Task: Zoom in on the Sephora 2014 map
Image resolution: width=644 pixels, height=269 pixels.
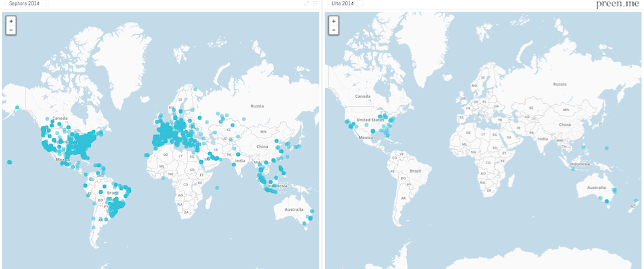Action: pos(11,21)
